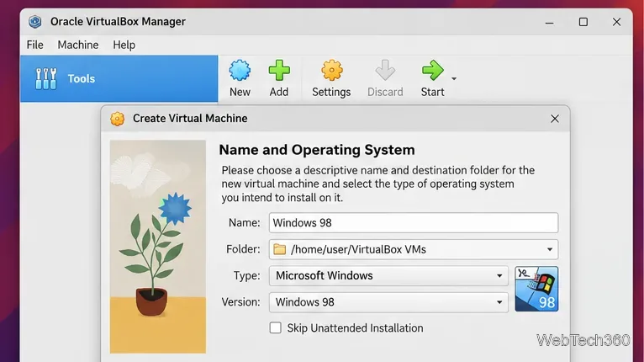The image size is (644, 362).
Task: Close the Oracle VirtualBox Manager window
Action: [616, 22]
